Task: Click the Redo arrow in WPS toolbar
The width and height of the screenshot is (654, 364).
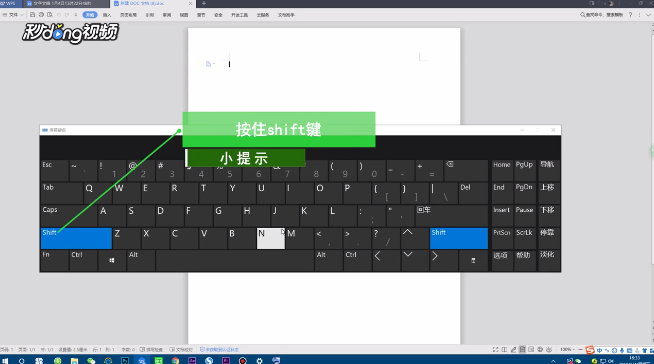Action: point(67,15)
